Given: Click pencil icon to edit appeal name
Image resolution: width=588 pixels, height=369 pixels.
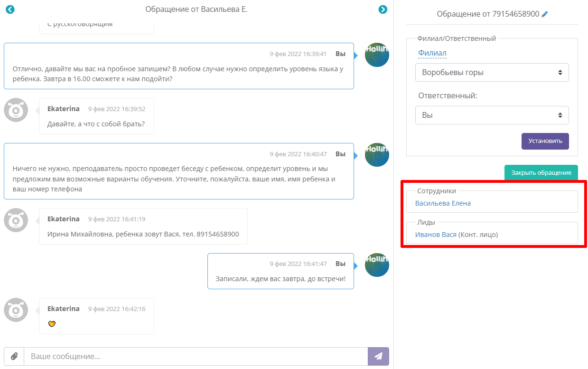Looking at the screenshot, I should [544, 14].
